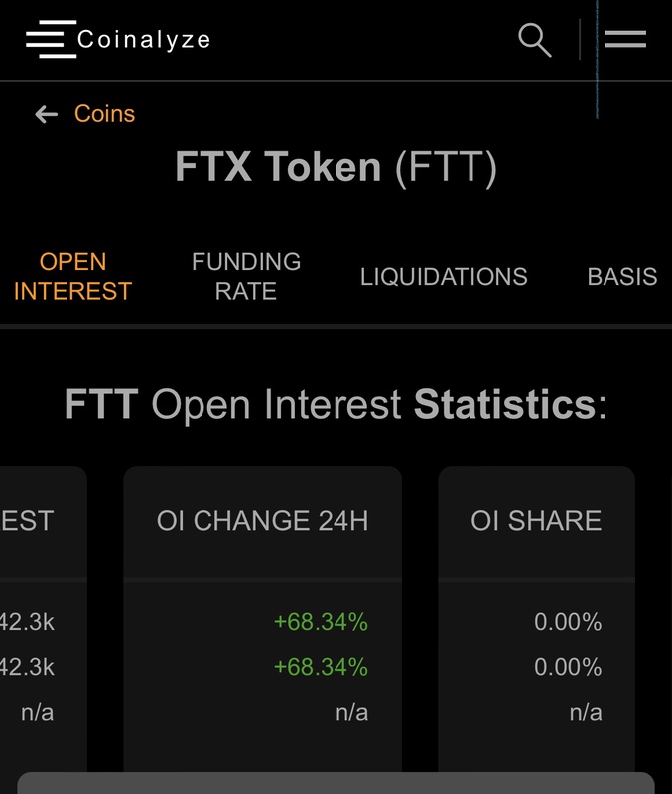
Task: Click the second +68.34% value
Action: (321, 667)
